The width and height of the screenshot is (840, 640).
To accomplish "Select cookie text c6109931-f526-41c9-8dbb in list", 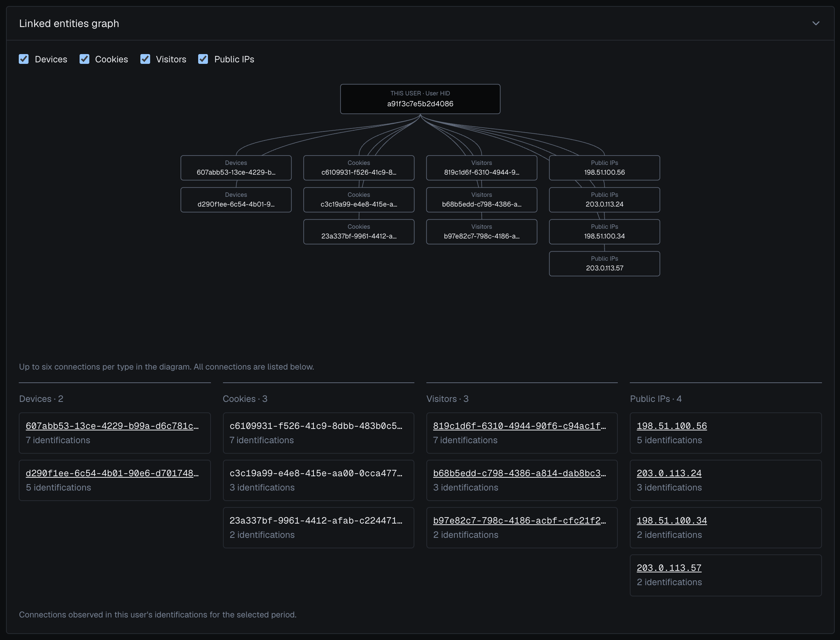I will click(316, 426).
